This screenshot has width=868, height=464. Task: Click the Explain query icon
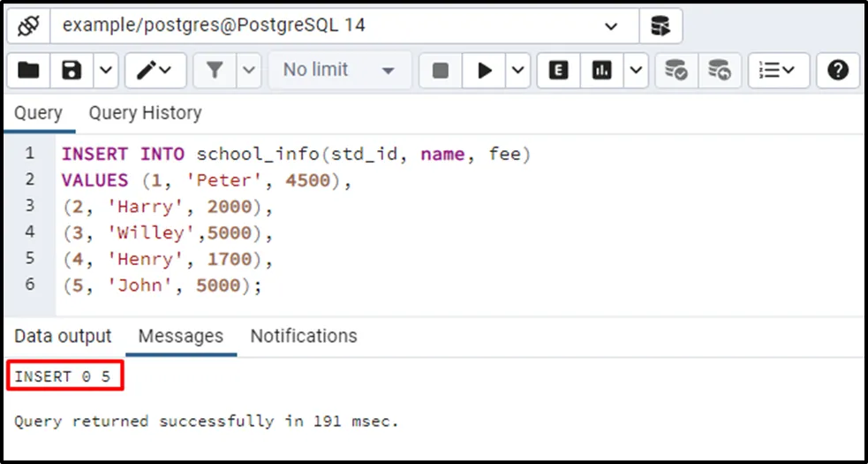[558, 71]
